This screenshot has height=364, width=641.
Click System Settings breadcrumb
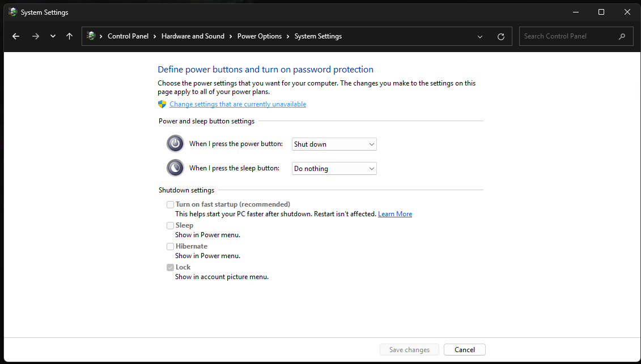click(x=318, y=36)
